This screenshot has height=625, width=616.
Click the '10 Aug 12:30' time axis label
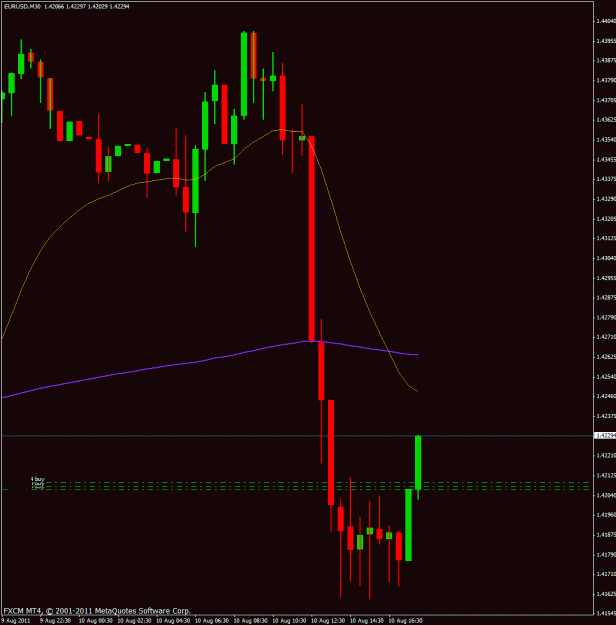(328, 621)
